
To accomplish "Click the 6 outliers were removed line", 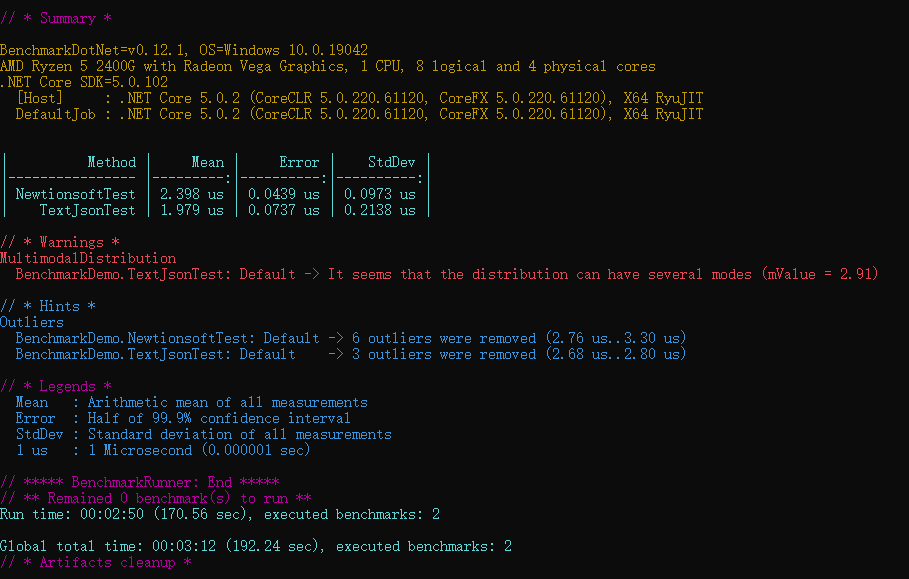I will pyautogui.click(x=351, y=338).
